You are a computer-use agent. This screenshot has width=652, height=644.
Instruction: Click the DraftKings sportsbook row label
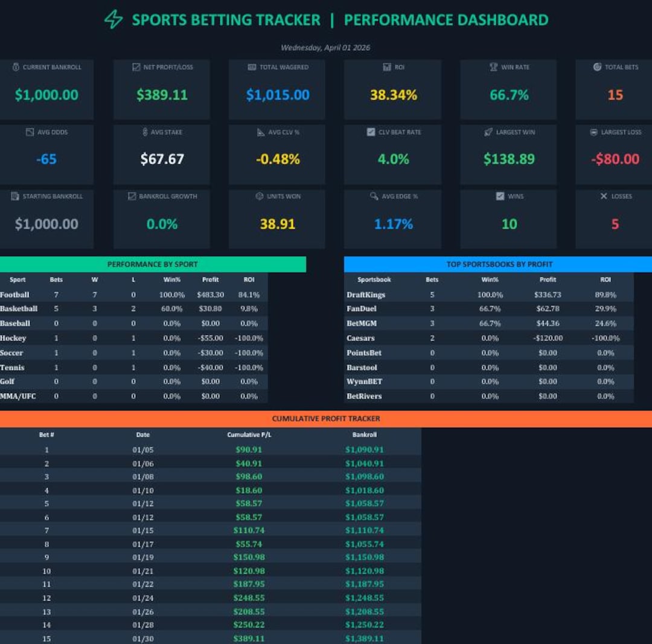click(x=366, y=295)
